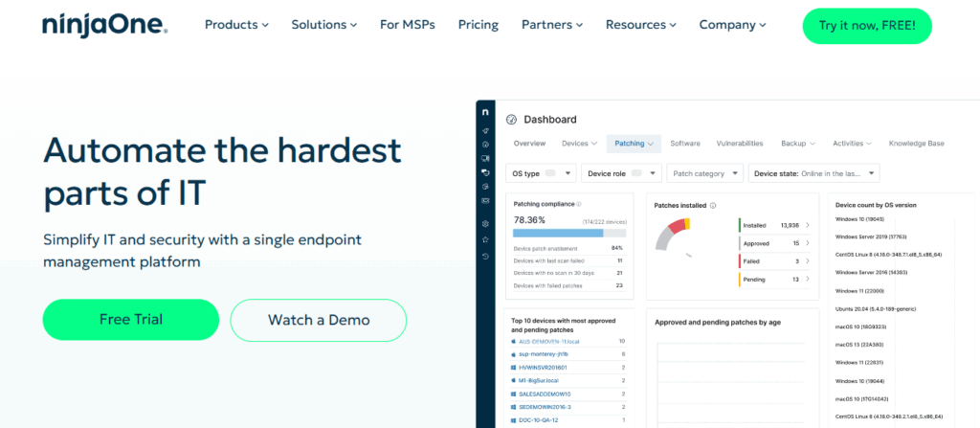Image resolution: width=980 pixels, height=428 pixels.
Task: Click the 'n' logo atop dashboard sidebar
Action: (485, 113)
